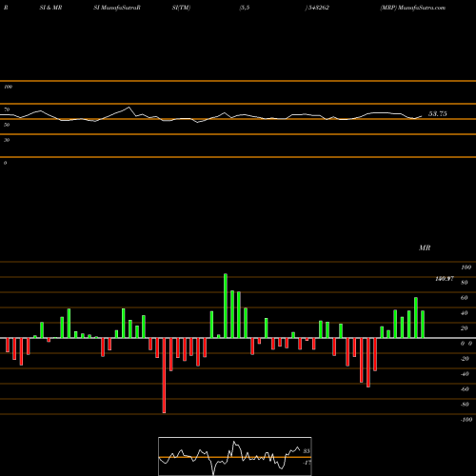Click the 33 label in the mini chart
The image size is (476, 476).
tap(307, 451)
